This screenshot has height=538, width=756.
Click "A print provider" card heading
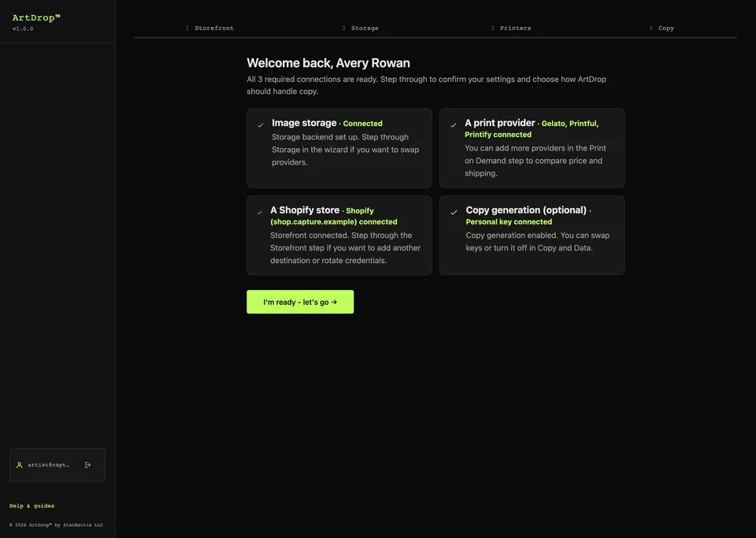point(499,123)
